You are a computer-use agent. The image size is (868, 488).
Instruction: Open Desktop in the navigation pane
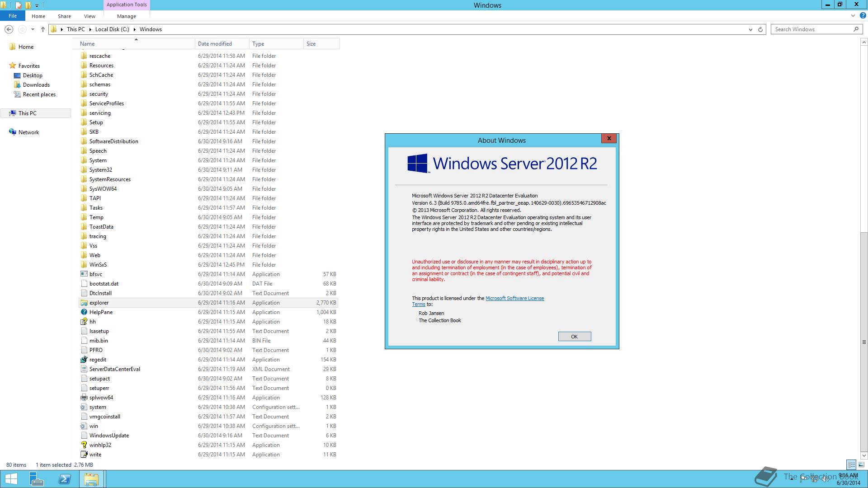point(33,75)
